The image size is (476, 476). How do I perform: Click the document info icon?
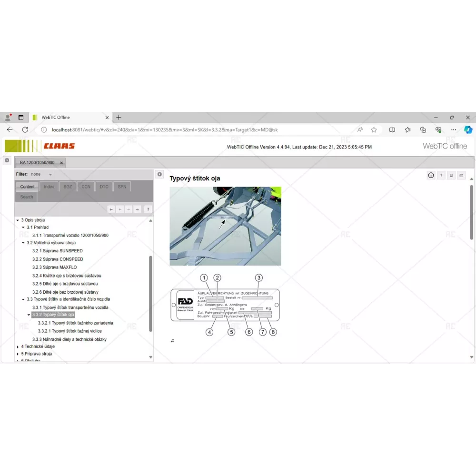[x=431, y=175]
